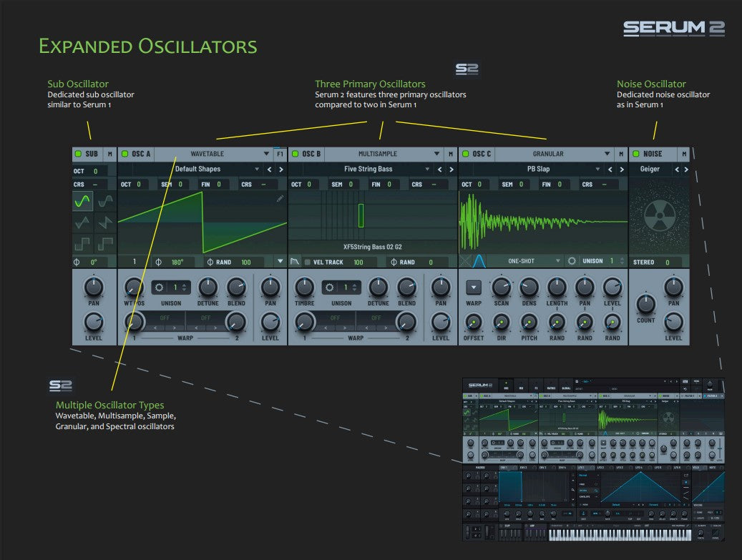
Task: Select the square wave shape in SUB
Action: click(x=83, y=244)
